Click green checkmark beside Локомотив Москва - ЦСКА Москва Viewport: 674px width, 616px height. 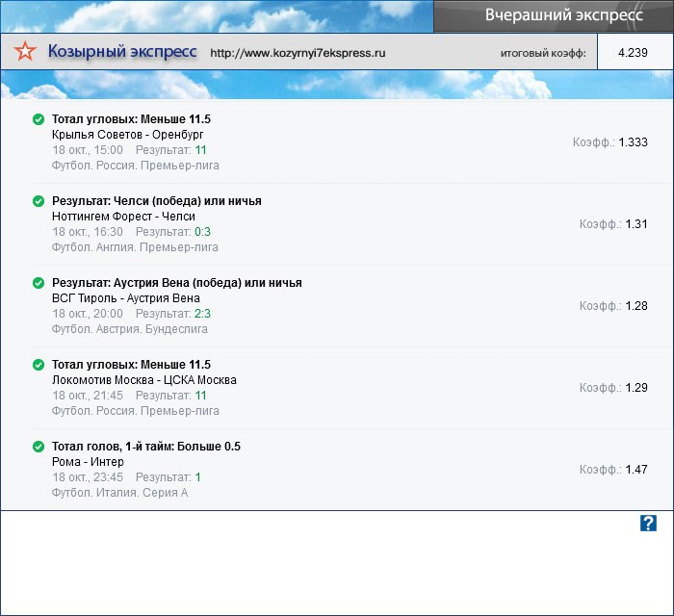pyautogui.click(x=39, y=365)
